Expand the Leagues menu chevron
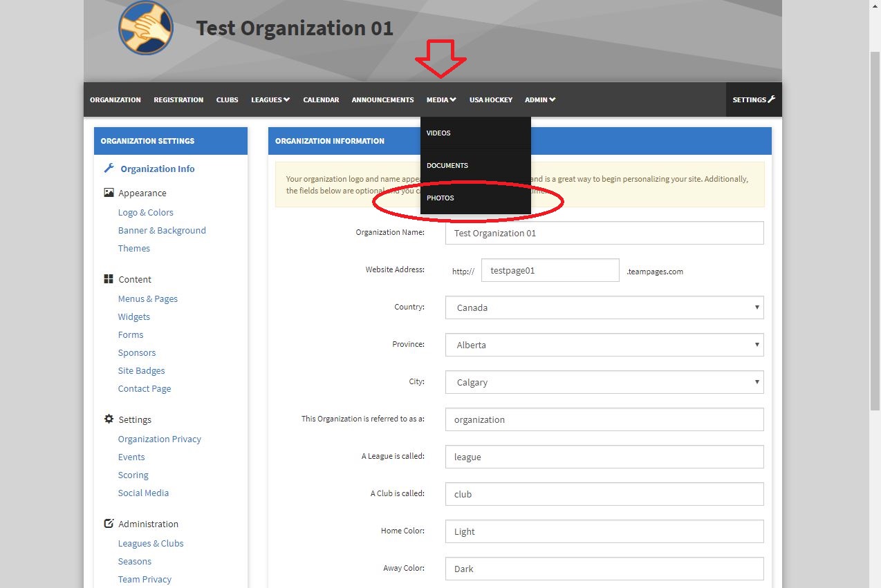Screen dimensions: 881x588 [286, 99]
